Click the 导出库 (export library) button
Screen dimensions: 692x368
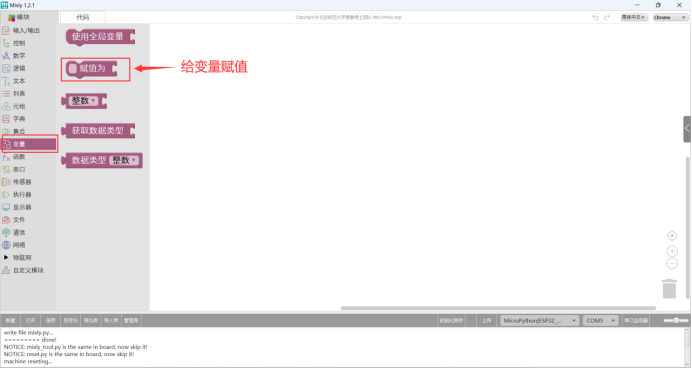click(90, 321)
